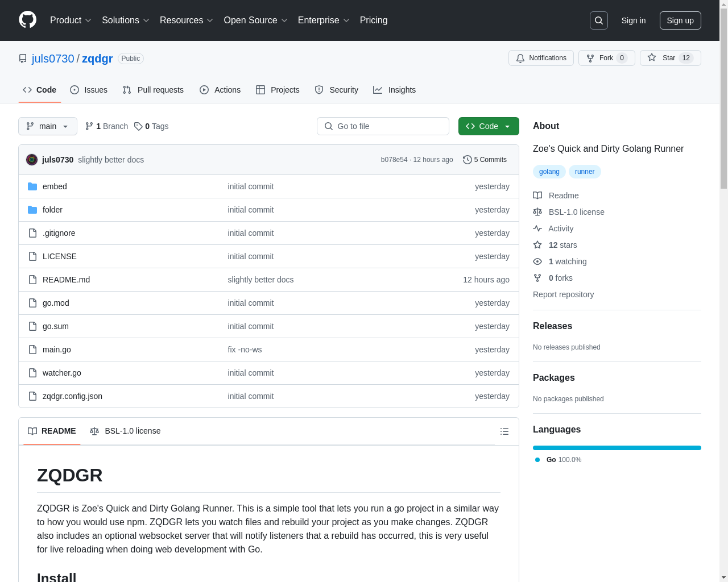The width and height of the screenshot is (728, 582).
Task: Switch to the Pull requests tab
Action: [153, 90]
